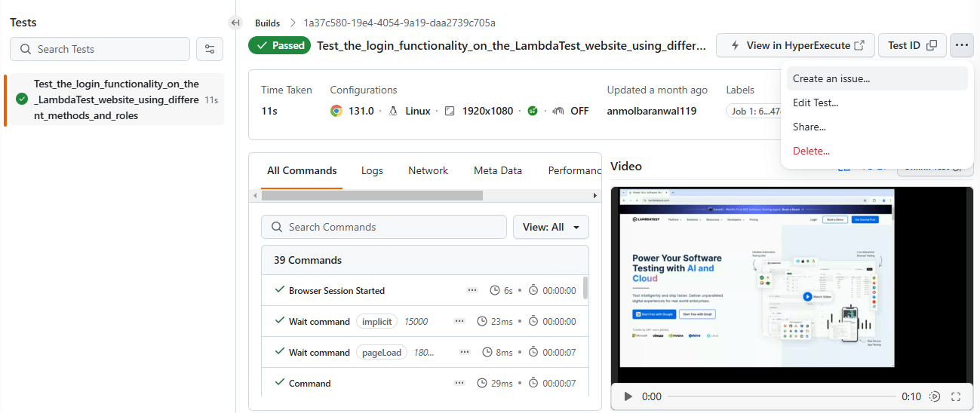This screenshot has height=413, width=980.
Task: Choose Delete from the options menu
Action: (x=877, y=151)
